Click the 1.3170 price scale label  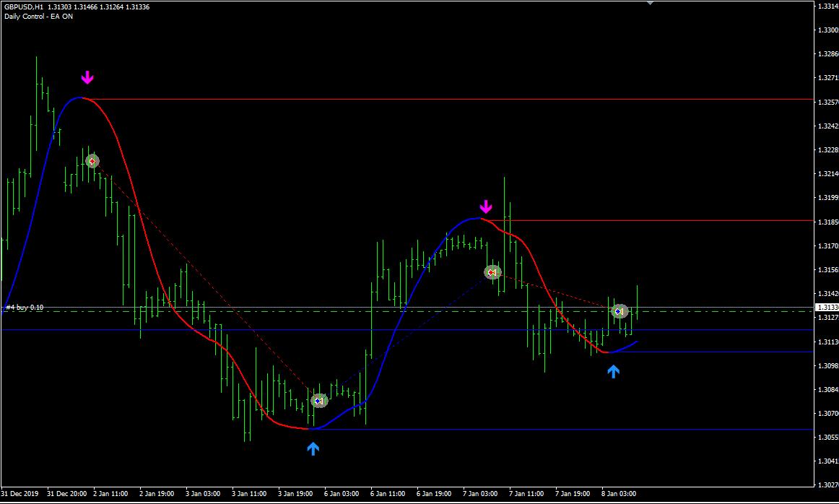827,246
